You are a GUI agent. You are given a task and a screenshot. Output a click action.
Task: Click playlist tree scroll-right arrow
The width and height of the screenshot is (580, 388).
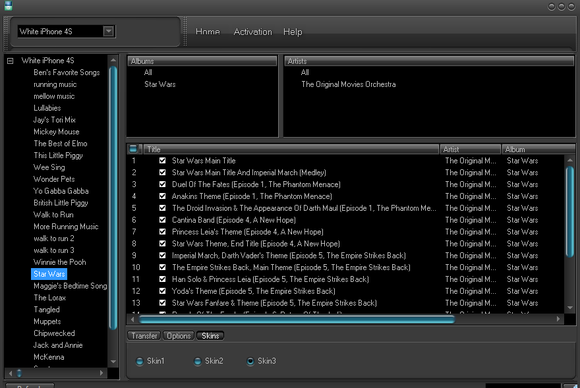pyautogui.click(x=101, y=373)
